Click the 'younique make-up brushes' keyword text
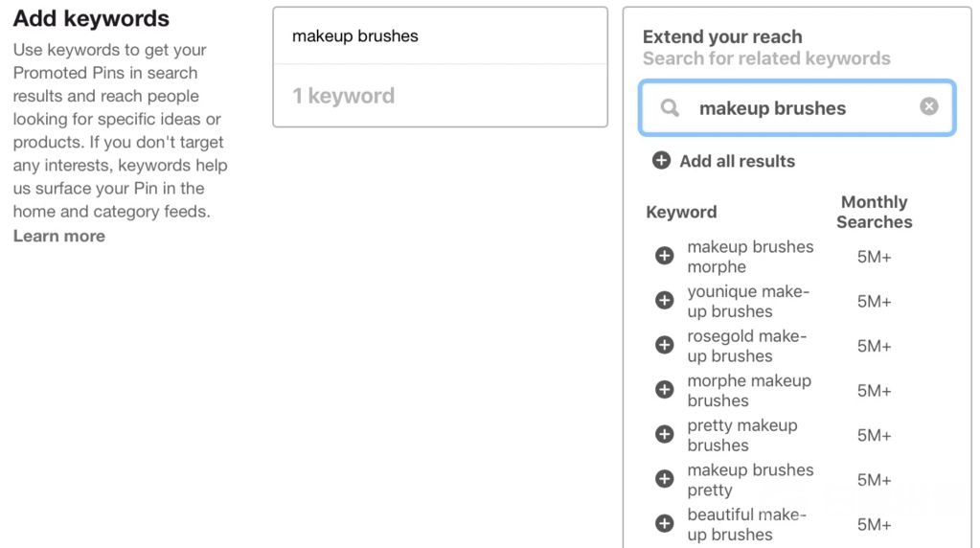The image size is (980, 548). tap(747, 301)
